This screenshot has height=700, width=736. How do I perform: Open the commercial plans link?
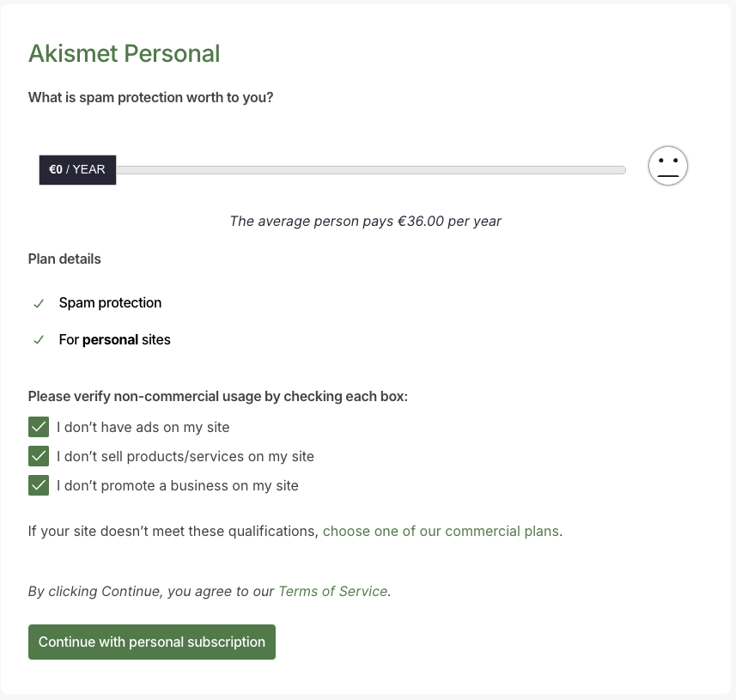pyautogui.click(x=441, y=531)
